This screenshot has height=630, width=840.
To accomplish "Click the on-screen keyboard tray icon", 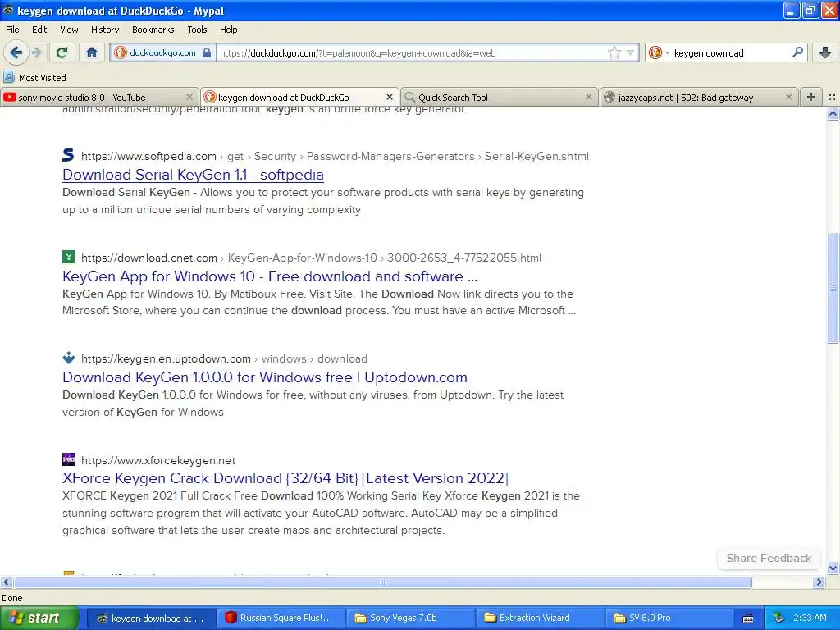I will [x=748, y=619].
